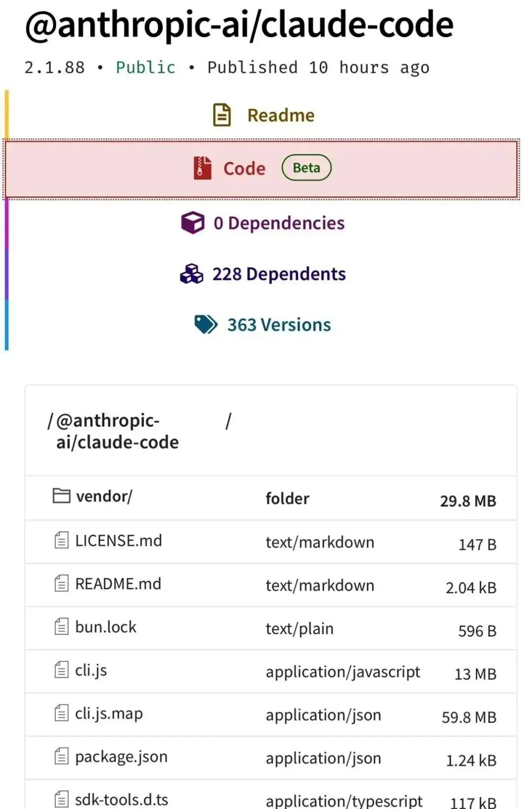Open the 0 Dependencies tab
This screenshot has width=532, height=809.
[279, 223]
